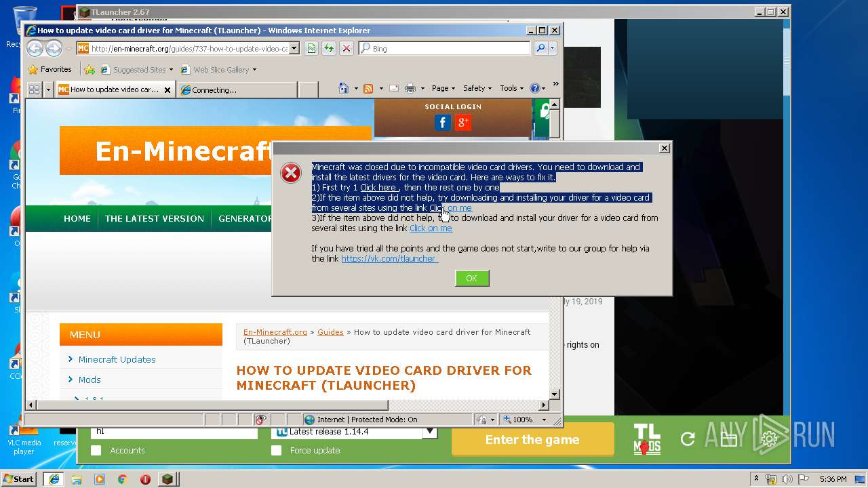Switch to TLauncher Minecraft taskbar icon
Viewport: 868px width, 488px height.
tap(167, 479)
